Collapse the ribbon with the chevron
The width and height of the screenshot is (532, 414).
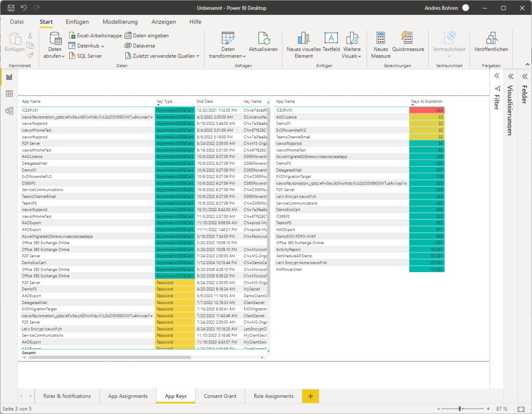click(x=527, y=64)
